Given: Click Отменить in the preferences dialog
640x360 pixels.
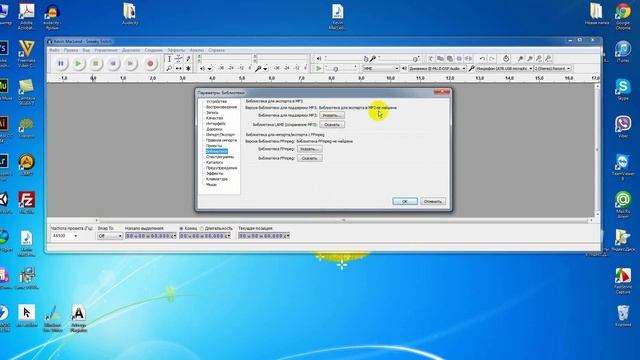Looking at the screenshot, I should (433, 201).
